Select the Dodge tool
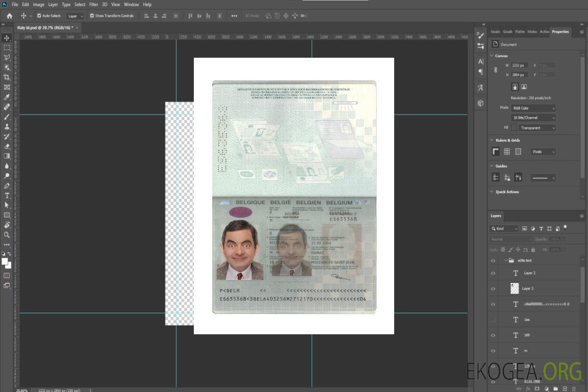 point(7,175)
